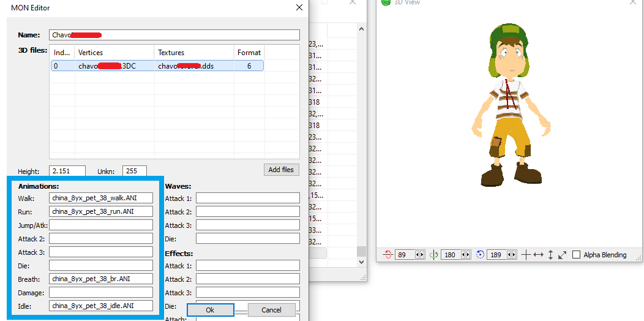Select the 3D file row with index 0
Image resolution: width=644 pixels, height=321 pixels.
(x=157, y=66)
